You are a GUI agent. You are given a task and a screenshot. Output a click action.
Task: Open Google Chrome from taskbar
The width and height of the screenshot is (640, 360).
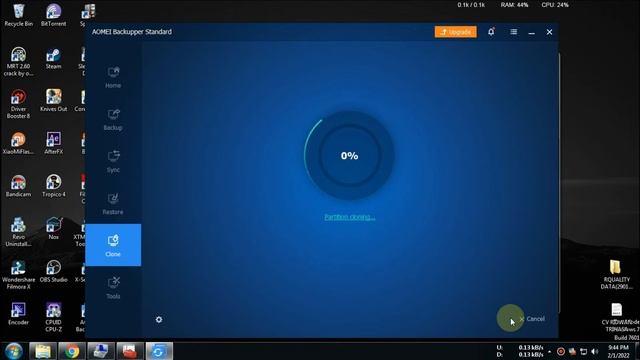coord(72,351)
